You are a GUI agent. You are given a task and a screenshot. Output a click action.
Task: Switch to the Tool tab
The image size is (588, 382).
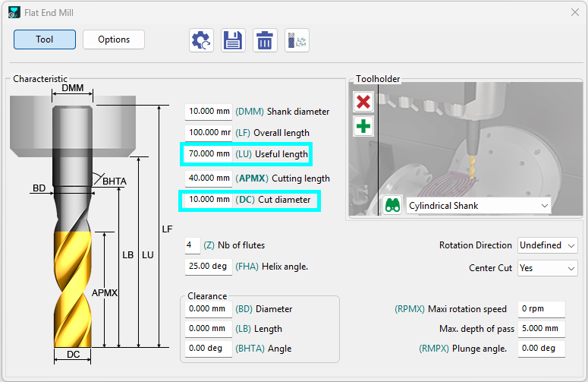tap(45, 39)
